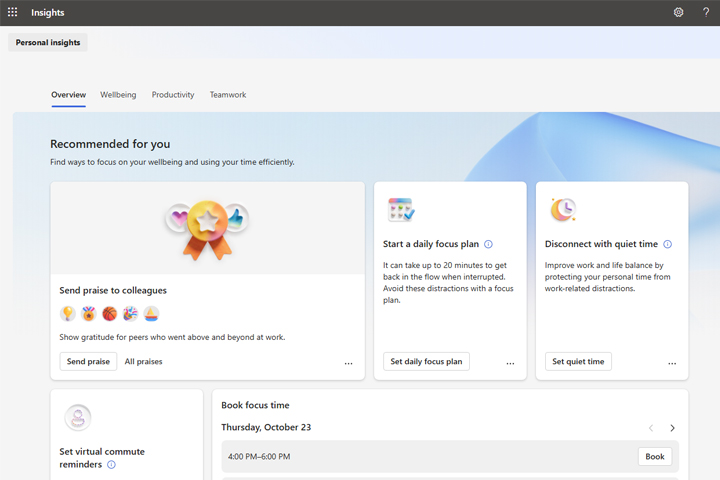Select the lightbulb praise badge

coord(68,314)
